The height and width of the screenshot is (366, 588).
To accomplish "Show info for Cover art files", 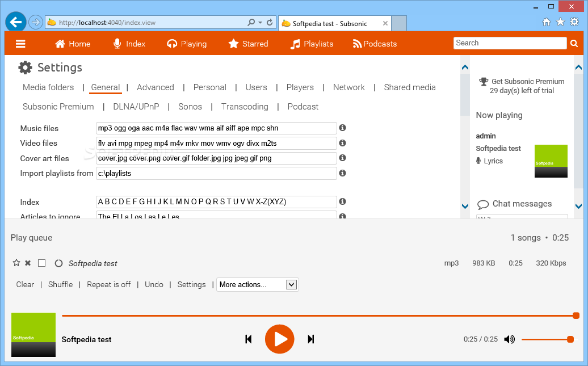I will pyautogui.click(x=342, y=158).
